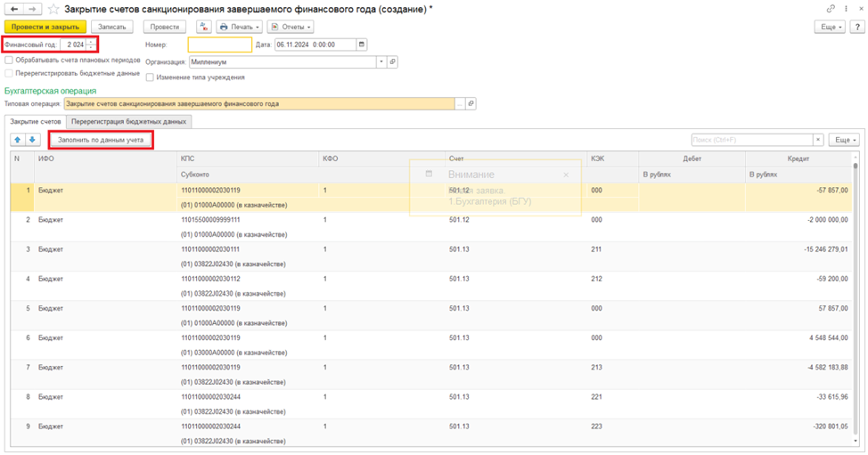Image resolution: width=868 pixels, height=455 pixels.
Task: Click the Записать button
Action: [x=111, y=27]
